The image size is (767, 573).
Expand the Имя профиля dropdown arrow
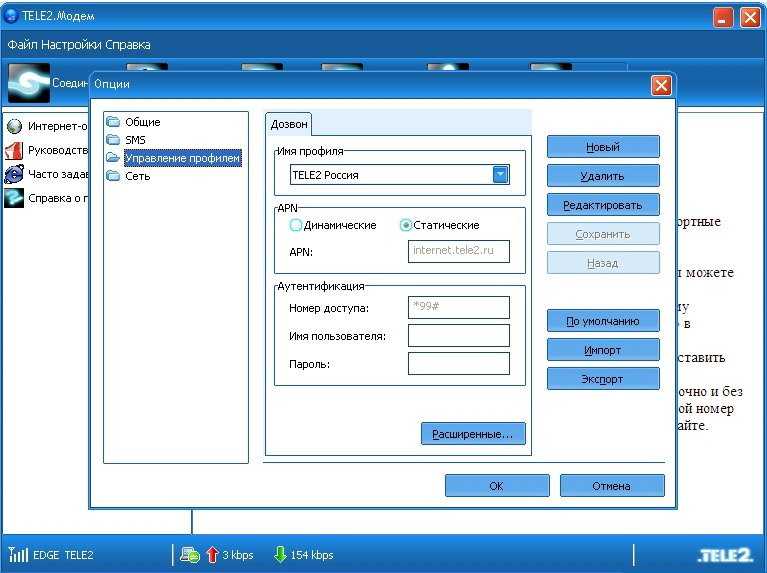point(500,175)
